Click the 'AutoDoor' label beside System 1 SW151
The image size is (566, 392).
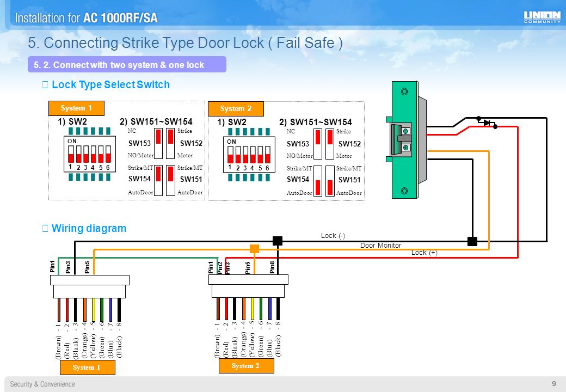coord(190,192)
